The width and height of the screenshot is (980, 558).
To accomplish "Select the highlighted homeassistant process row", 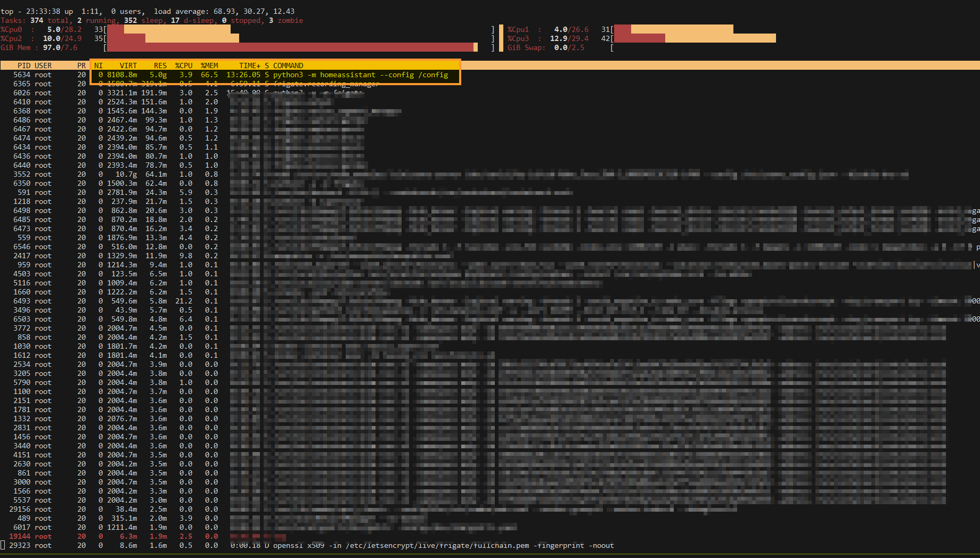I will [266, 75].
